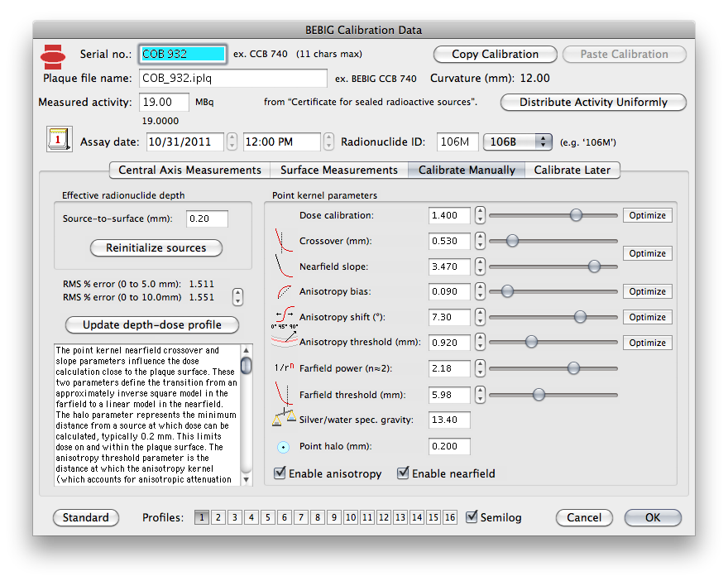Image resolution: width=728 pixels, height=581 pixels.
Task: Click the Serial no. input field
Action: 182,54
